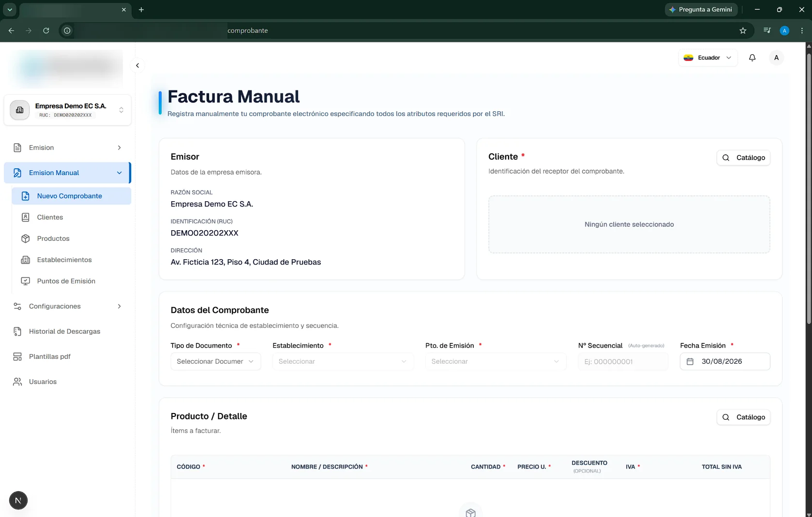812x517 pixels.
Task: Open Clientes menu item
Action: (x=72, y=217)
